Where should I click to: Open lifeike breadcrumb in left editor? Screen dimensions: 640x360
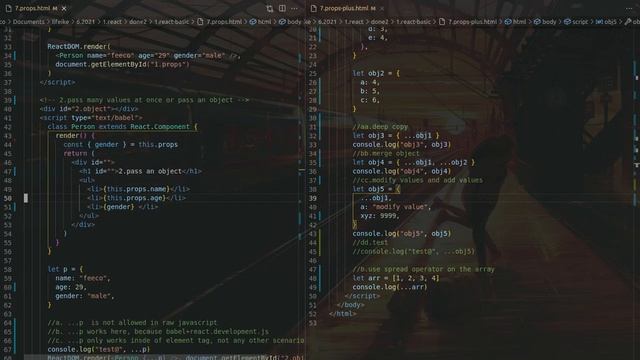pos(60,22)
